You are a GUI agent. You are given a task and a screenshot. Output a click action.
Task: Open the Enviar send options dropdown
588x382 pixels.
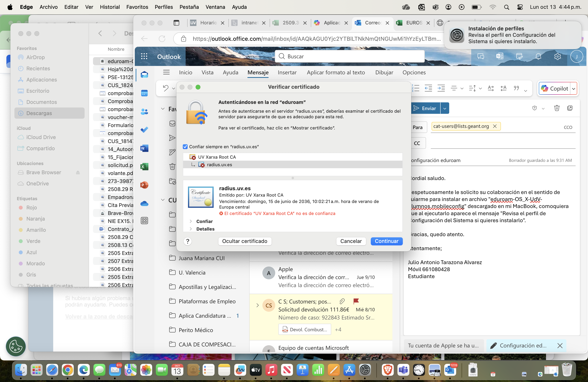pos(445,108)
